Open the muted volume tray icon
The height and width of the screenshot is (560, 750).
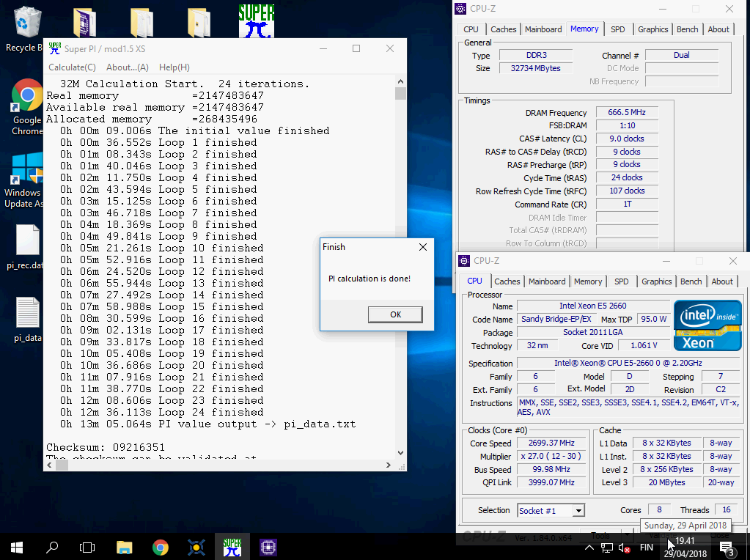click(x=624, y=548)
